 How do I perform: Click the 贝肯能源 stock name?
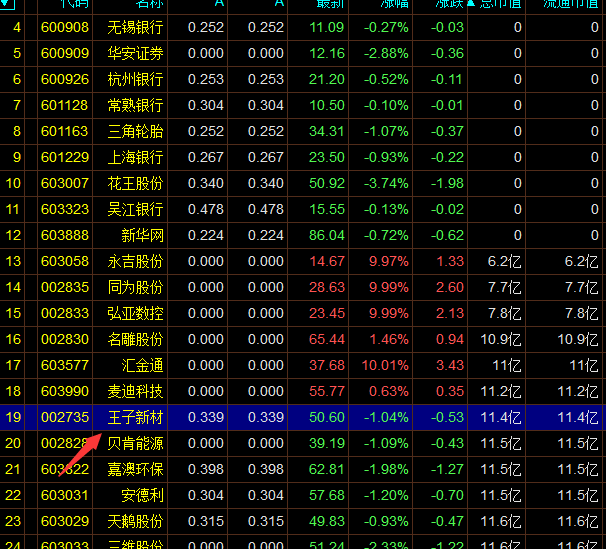pyautogui.click(x=135, y=444)
